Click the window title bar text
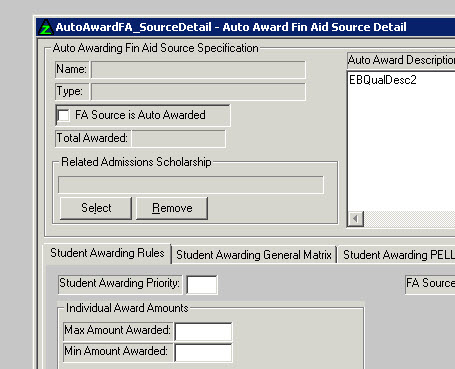 point(231,27)
